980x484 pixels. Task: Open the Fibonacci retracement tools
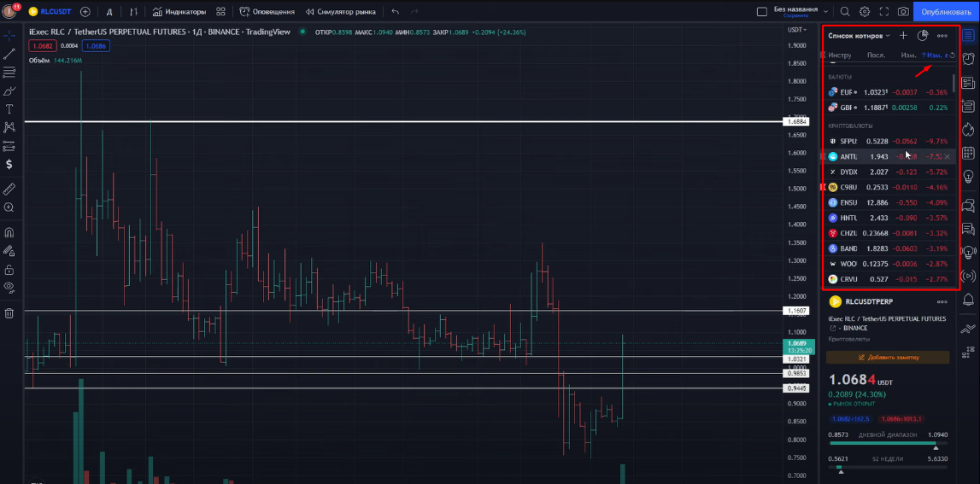click(x=9, y=73)
